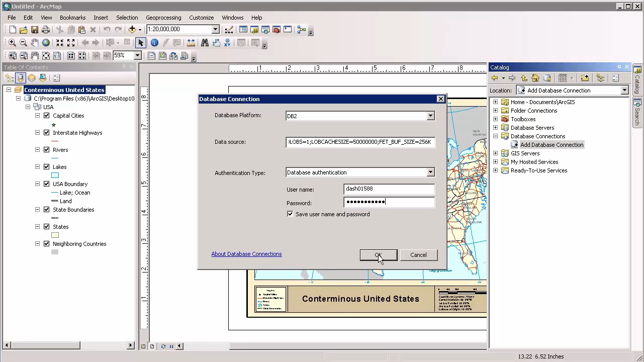Image resolution: width=644 pixels, height=362 pixels.
Task: Toggle the Neighboring Countries layer checkbox
Action: tap(47, 244)
